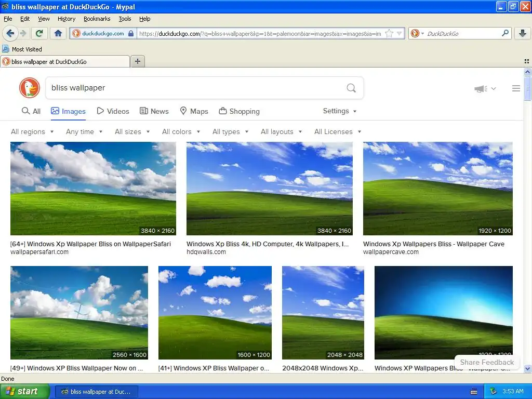
Task: Open 'Windows Xp Bliss 4k, HD Computer' title
Action: coord(268,244)
